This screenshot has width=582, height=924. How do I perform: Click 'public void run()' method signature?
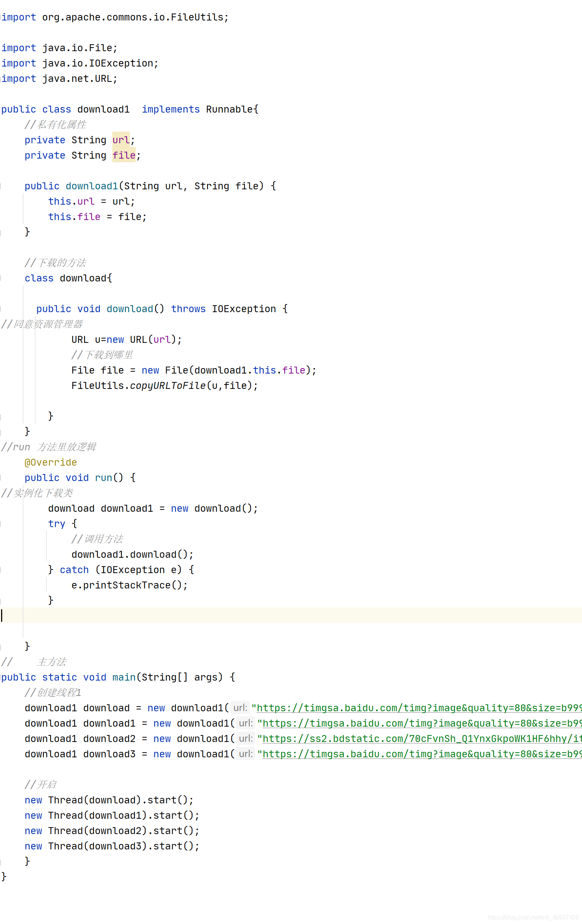point(80,478)
